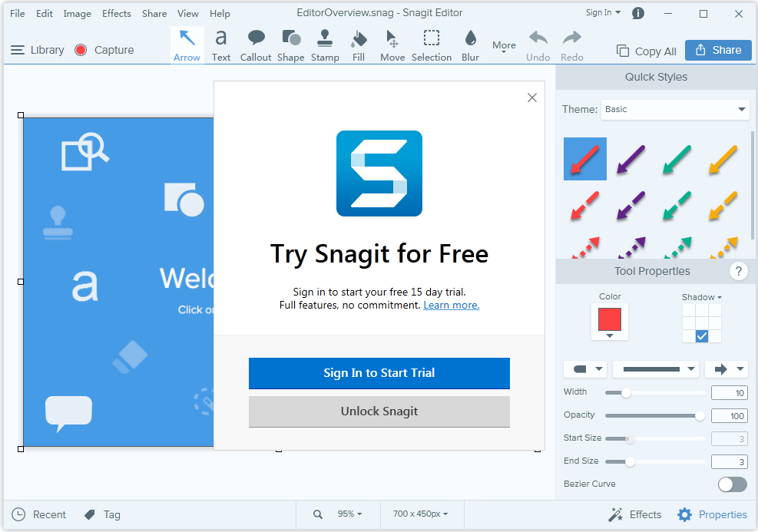Screen dimensions: 758x532
Task: Open the Shadow dropdown
Action: [701, 297]
